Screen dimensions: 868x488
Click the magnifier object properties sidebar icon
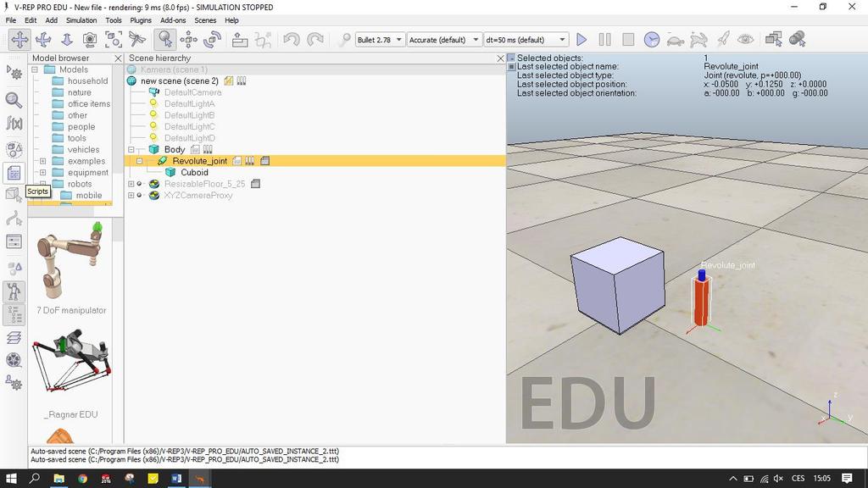(x=14, y=100)
